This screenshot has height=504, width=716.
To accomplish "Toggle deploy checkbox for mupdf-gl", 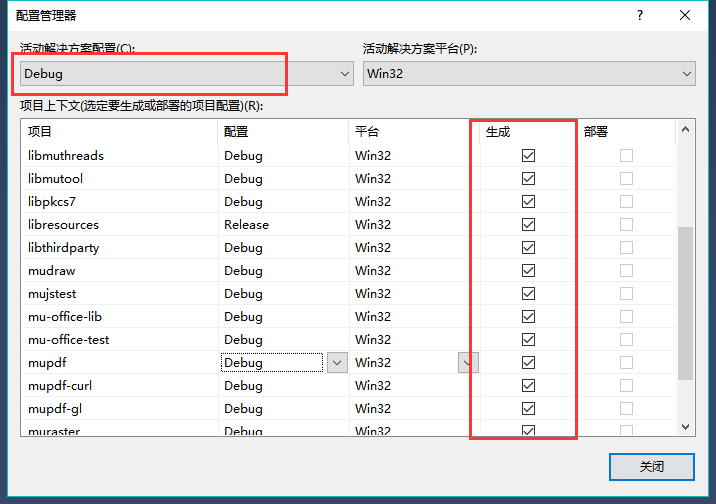I will (626, 409).
